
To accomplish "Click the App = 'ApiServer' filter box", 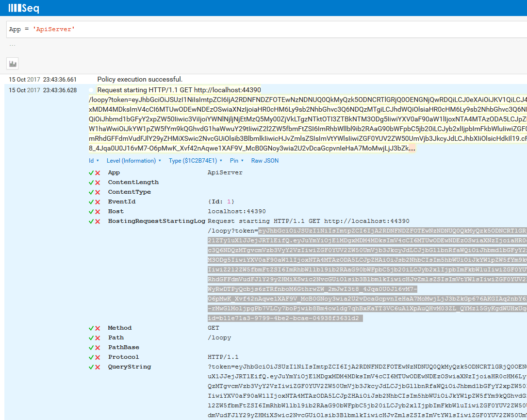I will (x=262, y=30).
